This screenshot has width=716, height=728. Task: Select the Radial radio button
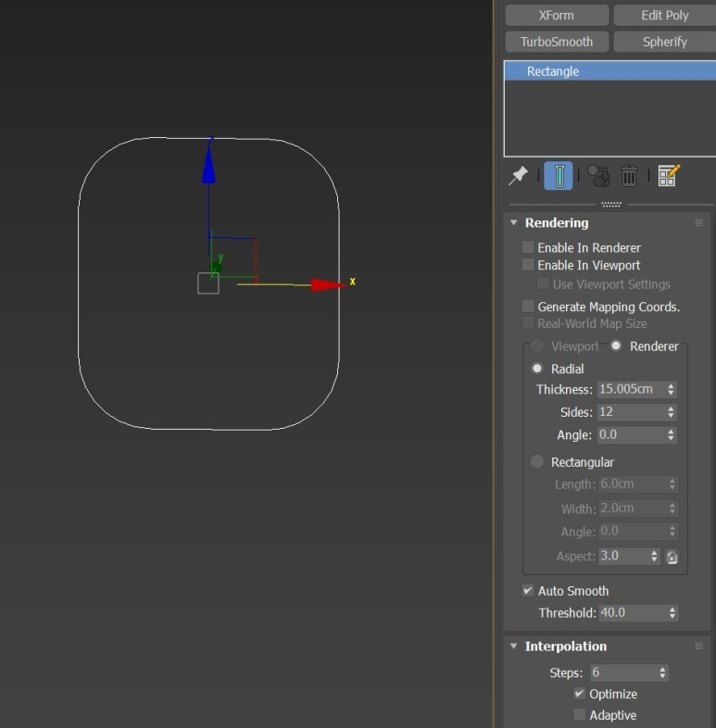coord(537,369)
